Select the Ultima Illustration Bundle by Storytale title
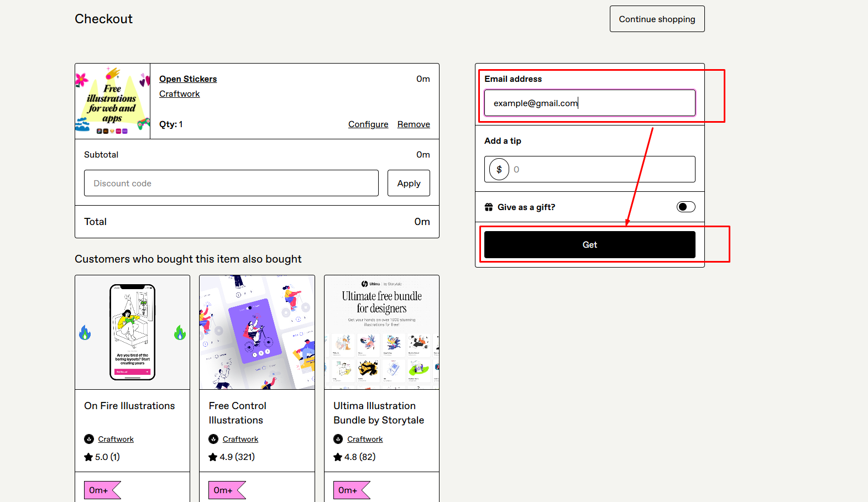868x502 pixels. pyautogui.click(x=379, y=413)
